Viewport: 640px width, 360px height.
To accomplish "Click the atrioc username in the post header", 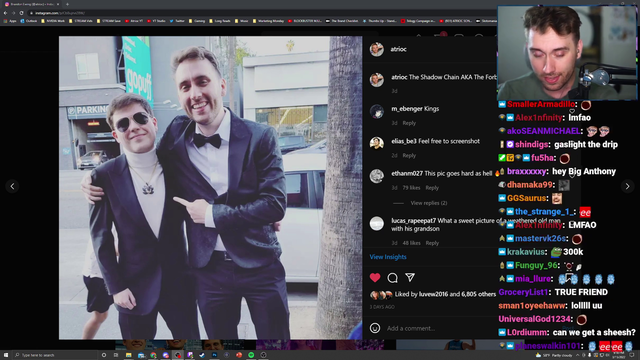I will (398, 49).
